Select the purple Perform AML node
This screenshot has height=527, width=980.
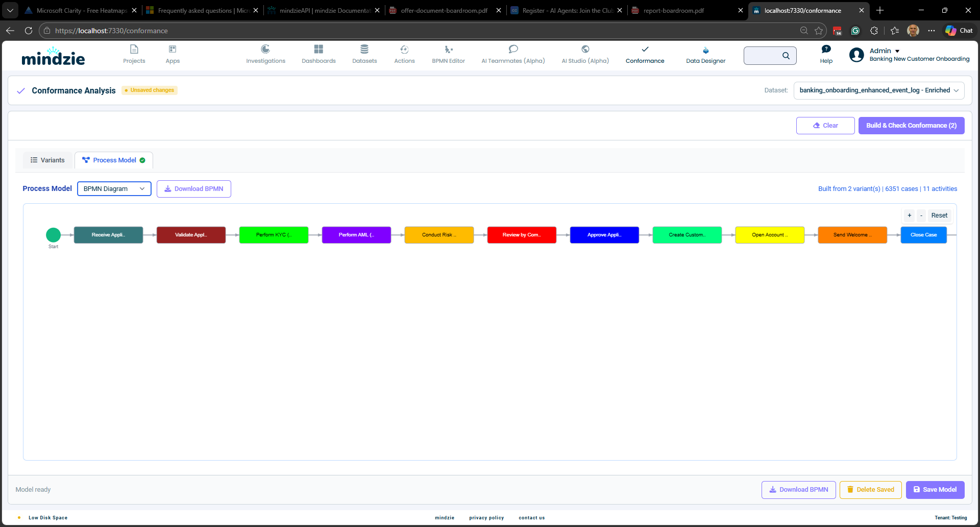[356, 235]
